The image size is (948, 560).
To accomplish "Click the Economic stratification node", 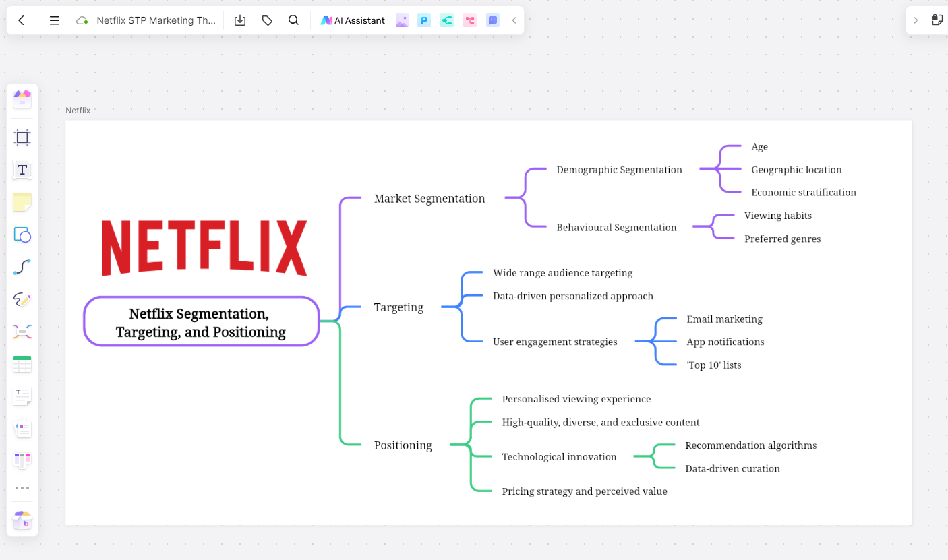I will [804, 193].
